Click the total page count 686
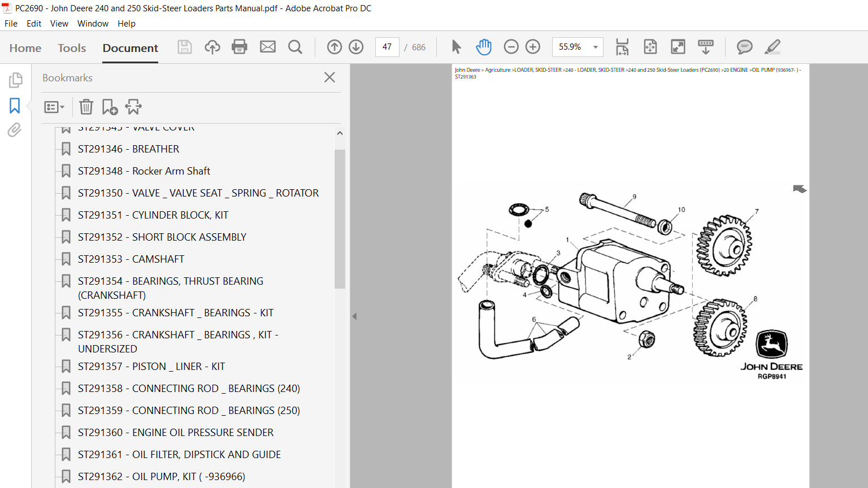Screen dimensions: 868x488 (419, 47)
